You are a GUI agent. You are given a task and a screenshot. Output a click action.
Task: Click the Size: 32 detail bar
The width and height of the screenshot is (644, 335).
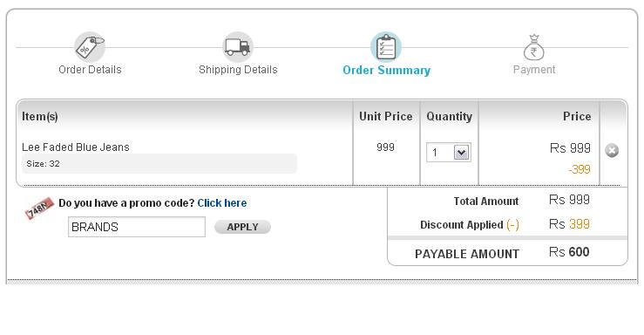click(159, 164)
